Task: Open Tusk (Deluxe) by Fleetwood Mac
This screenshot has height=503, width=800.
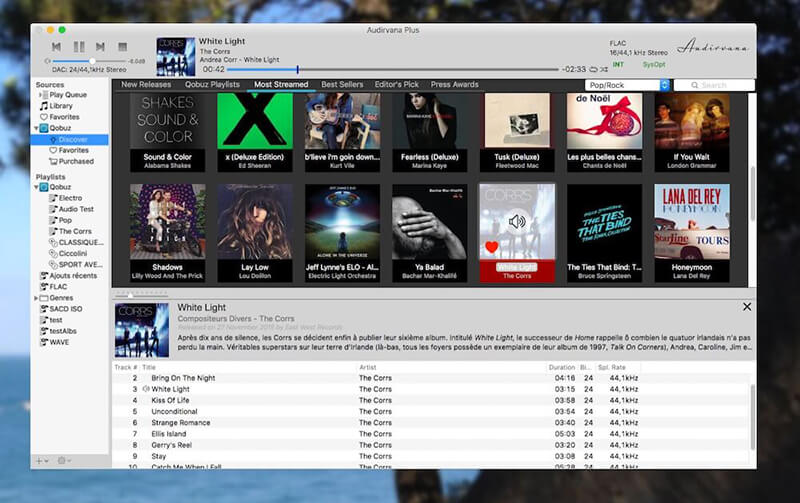Action: (x=517, y=132)
